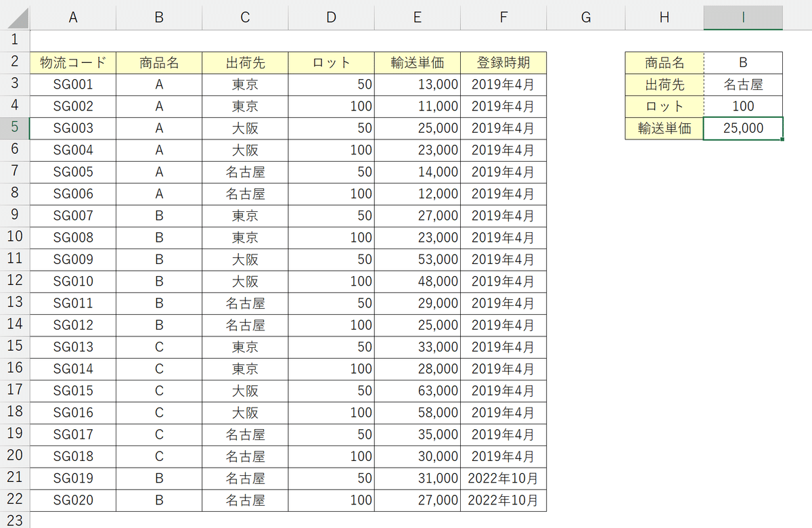
Task: Select lookup input cell containing 100
Action: point(743,106)
